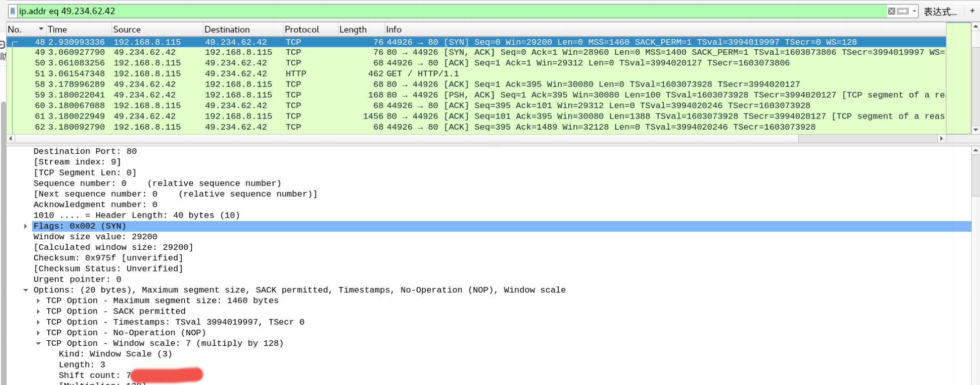Sort by the Time column header
Screen dimensions: 980x385
click(x=79, y=29)
